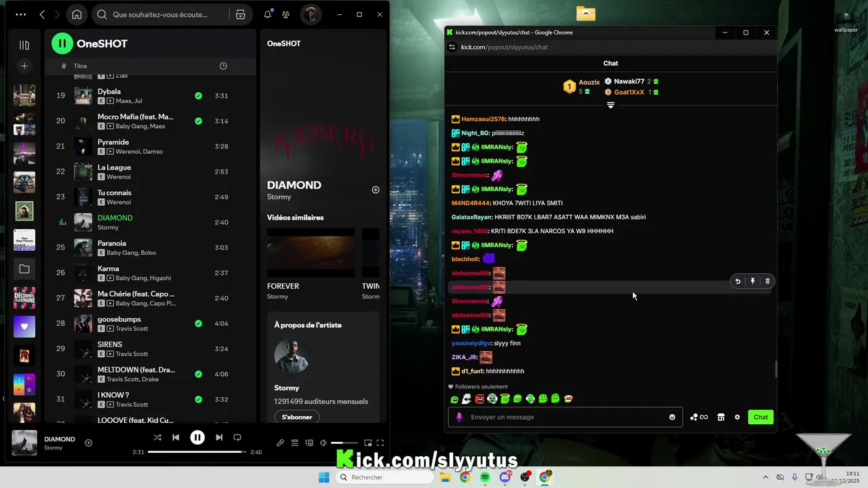Toggle shuffle playback
This screenshot has height=488, width=868.
coord(157,438)
